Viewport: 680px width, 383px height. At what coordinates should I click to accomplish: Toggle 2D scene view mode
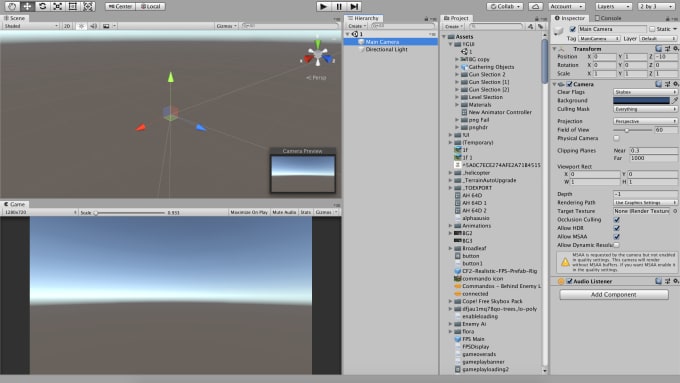[x=67, y=26]
